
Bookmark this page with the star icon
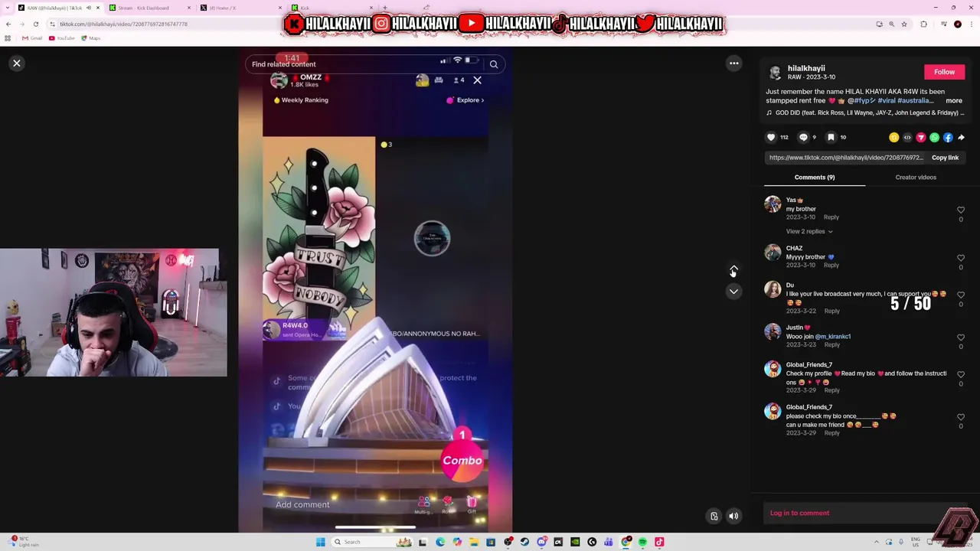click(x=904, y=24)
